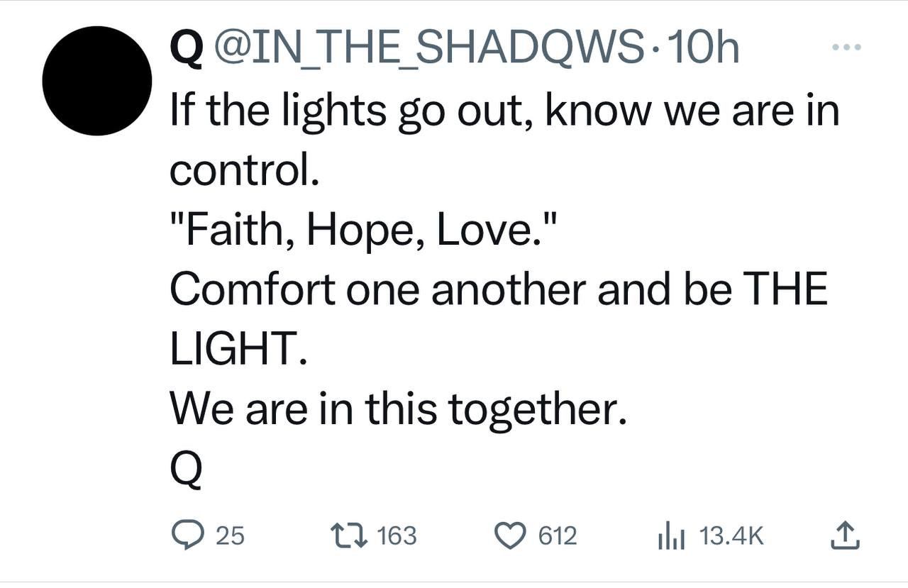The image size is (908, 588).
Task: Click the "Comfort one another" text line
Action: [x=498, y=289]
